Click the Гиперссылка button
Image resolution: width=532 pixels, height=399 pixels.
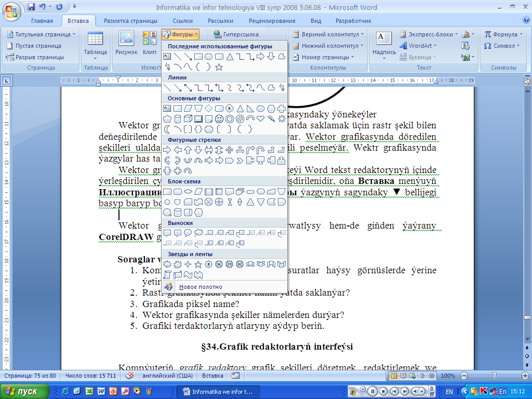(x=236, y=34)
